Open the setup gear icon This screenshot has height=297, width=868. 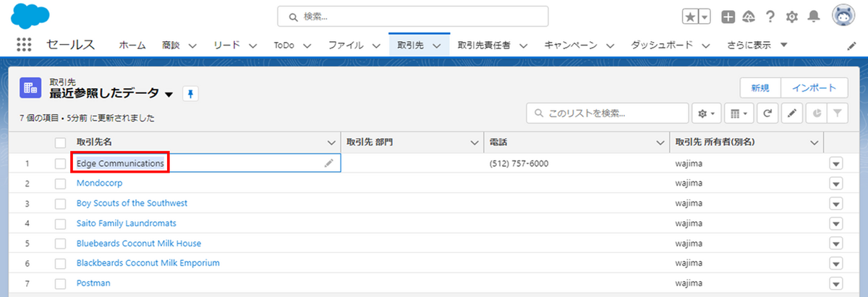[792, 16]
